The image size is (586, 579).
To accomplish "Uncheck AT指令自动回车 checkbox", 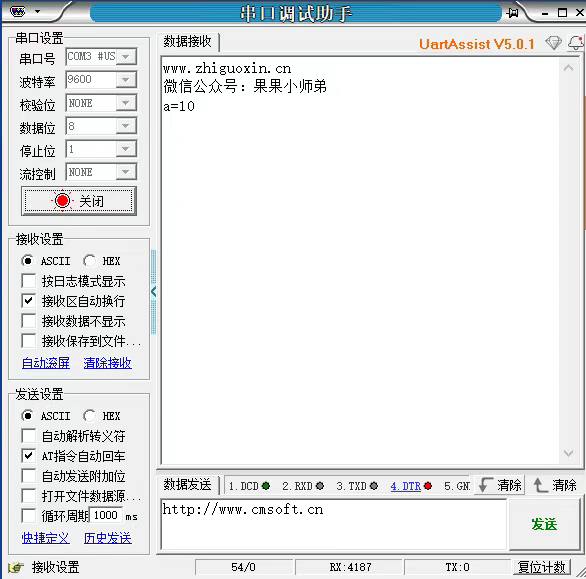I will point(29,456).
